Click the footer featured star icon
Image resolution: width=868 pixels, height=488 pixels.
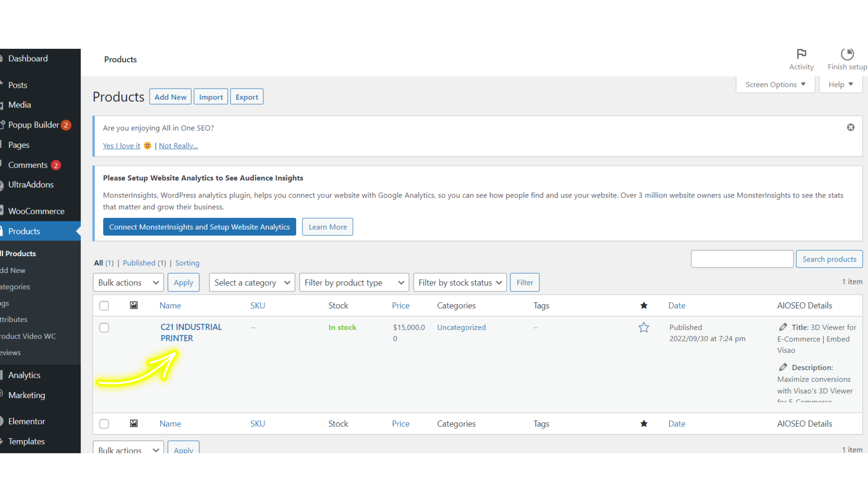(644, 423)
